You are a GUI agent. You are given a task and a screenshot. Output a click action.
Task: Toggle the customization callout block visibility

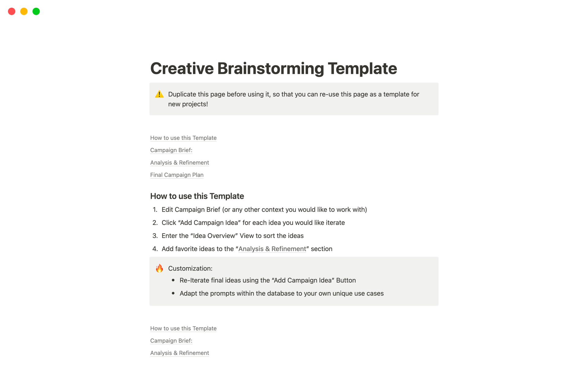[x=160, y=268]
